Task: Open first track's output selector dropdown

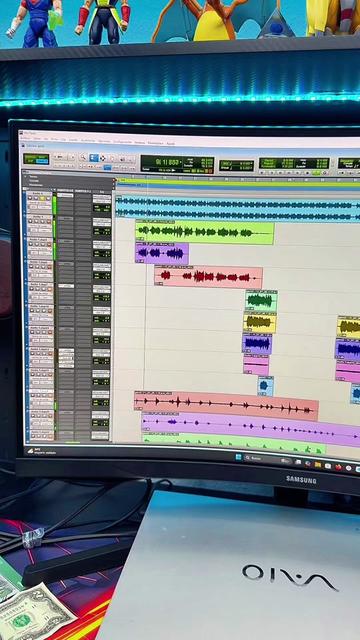Action: (x=102, y=200)
